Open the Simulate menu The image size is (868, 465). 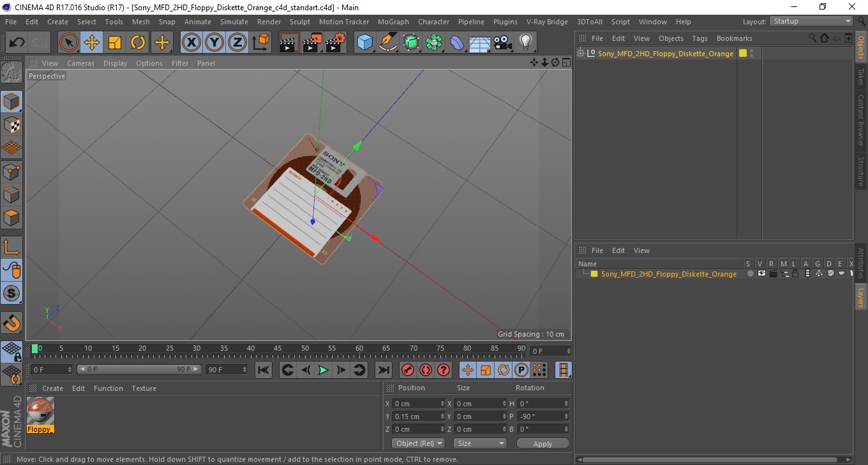[x=234, y=22]
